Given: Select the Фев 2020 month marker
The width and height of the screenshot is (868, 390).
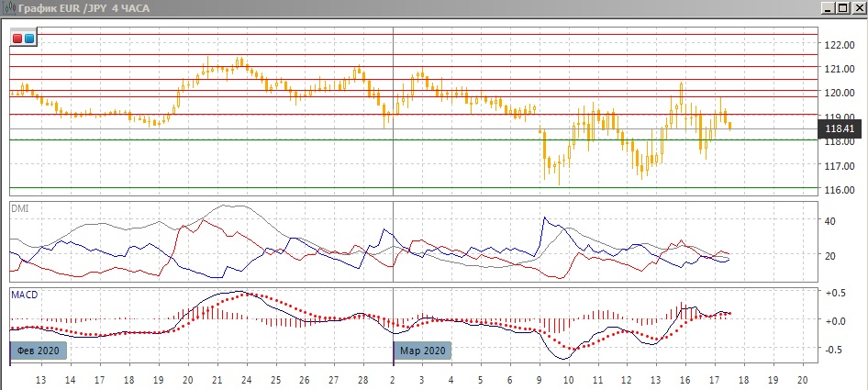Looking at the screenshot, I should coord(39,351).
